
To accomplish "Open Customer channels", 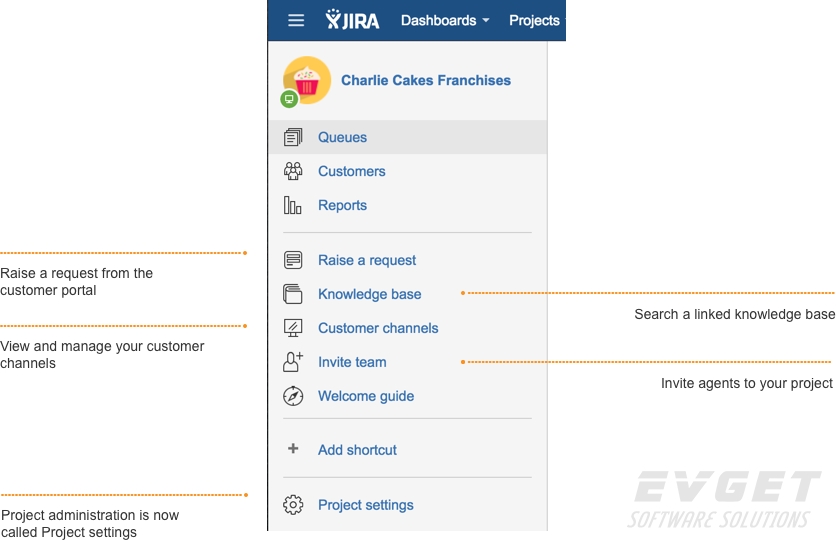I will tap(378, 328).
